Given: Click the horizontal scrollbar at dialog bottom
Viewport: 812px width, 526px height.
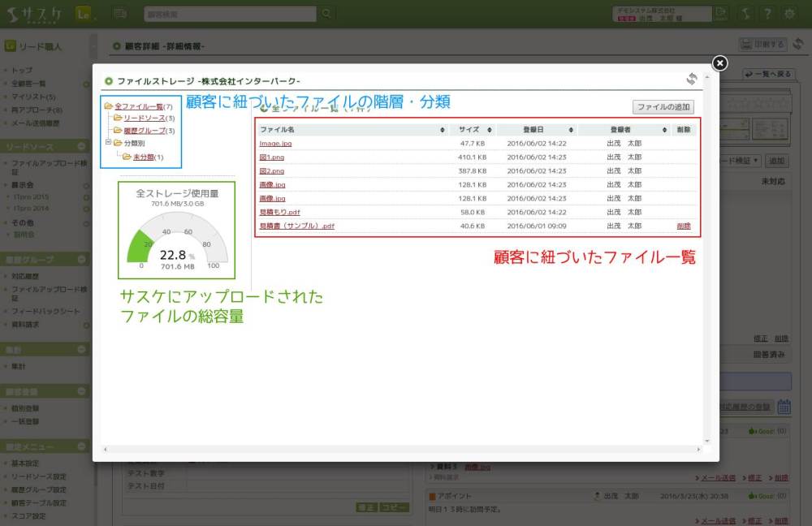Looking at the screenshot, I should point(400,449).
